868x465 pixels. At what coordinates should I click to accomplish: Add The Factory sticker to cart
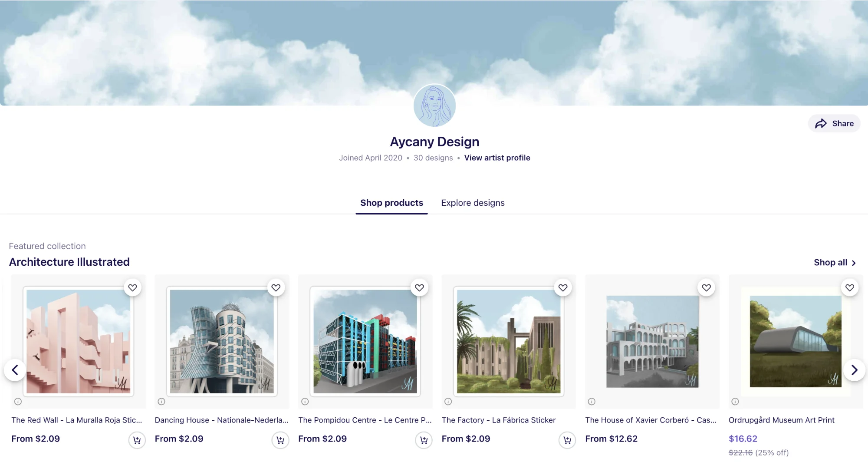click(567, 440)
